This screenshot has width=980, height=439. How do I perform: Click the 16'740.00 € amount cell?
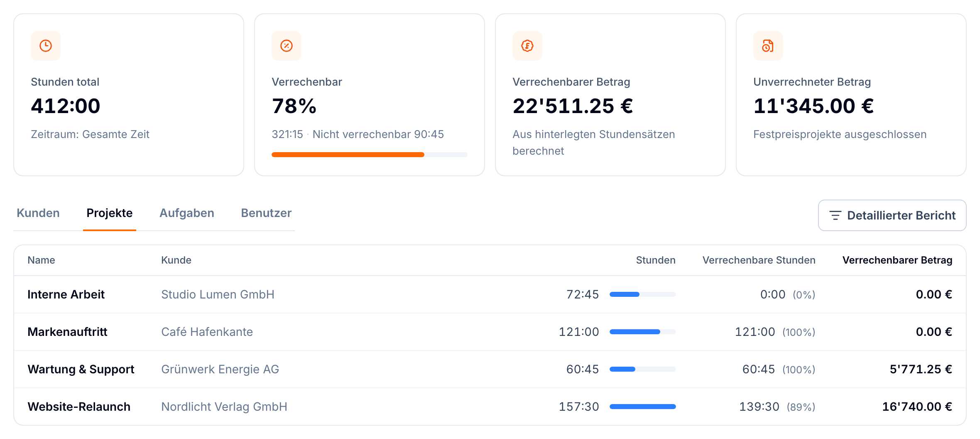click(917, 407)
